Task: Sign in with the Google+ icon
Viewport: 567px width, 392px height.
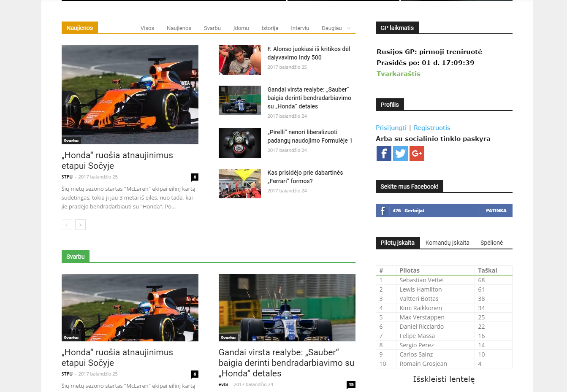Action: (417, 153)
